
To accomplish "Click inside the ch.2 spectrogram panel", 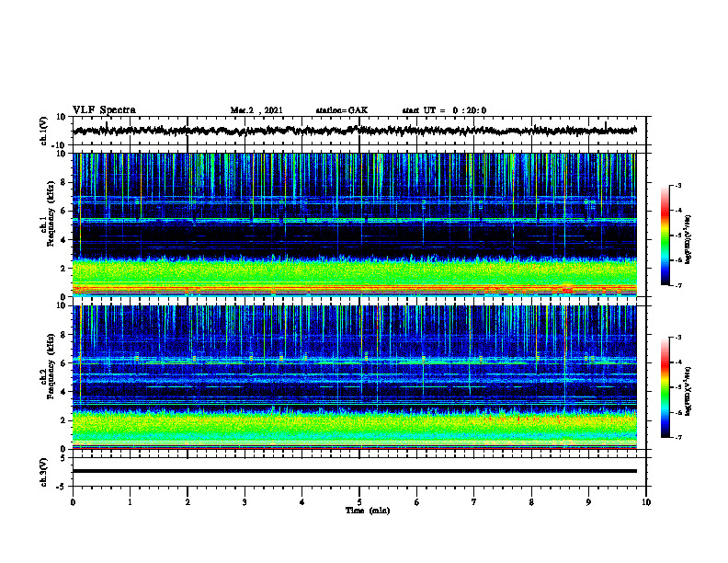I will tap(355, 377).
